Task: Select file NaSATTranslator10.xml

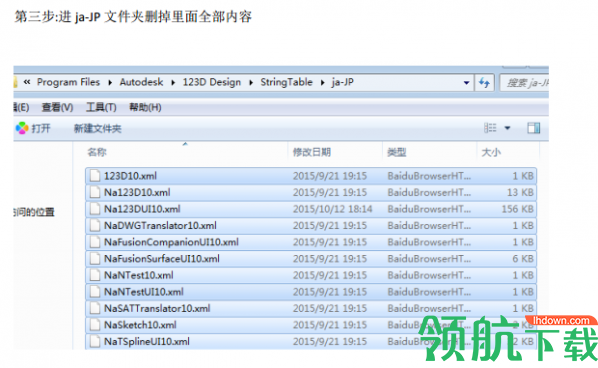Action: 311,309
